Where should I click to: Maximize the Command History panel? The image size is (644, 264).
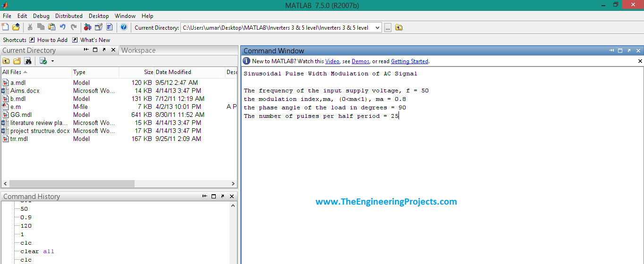coord(213,196)
